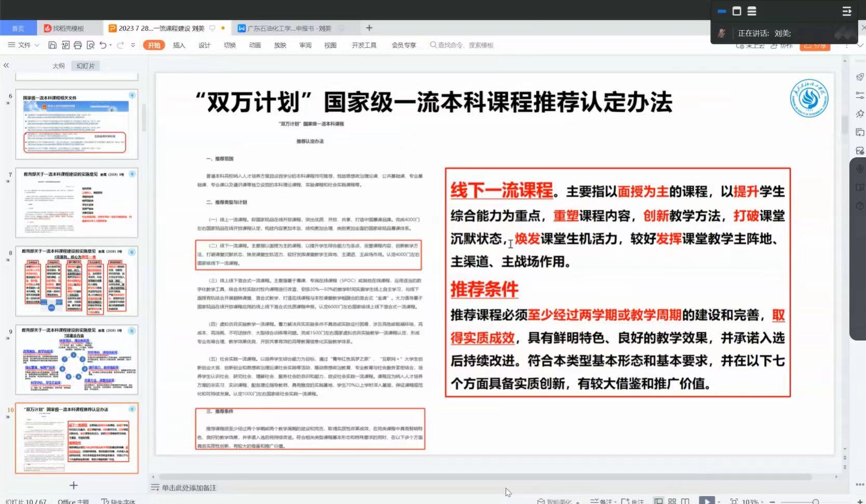Open the 视图 ribbon tab
This screenshot has width=866, height=504.
[x=331, y=45]
